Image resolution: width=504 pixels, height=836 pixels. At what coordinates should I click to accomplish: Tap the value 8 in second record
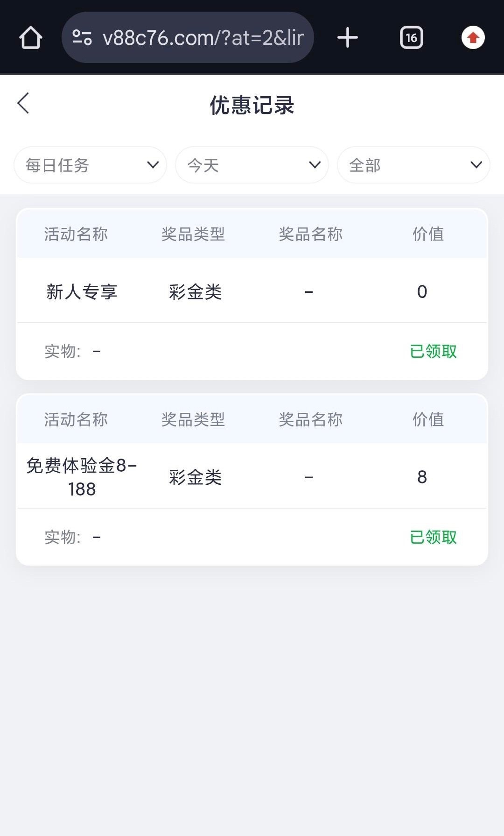pyautogui.click(x=422, y=477)
